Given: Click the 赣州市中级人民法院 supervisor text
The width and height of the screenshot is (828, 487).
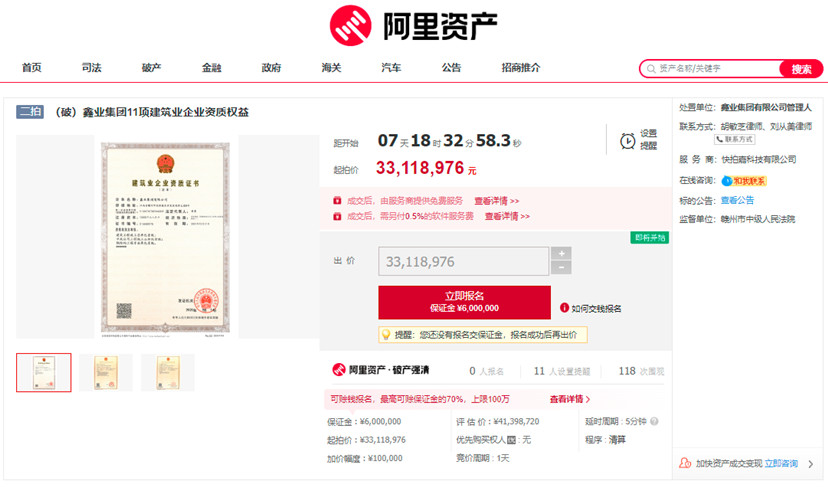Looking at the screenshot, I should click(x=758, y=219).
